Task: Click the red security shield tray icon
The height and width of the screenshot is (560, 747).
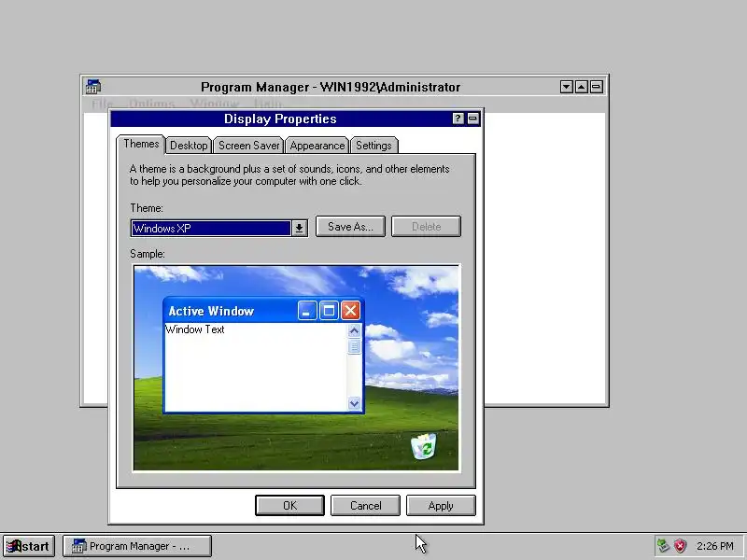Action: tap(681, 546)
